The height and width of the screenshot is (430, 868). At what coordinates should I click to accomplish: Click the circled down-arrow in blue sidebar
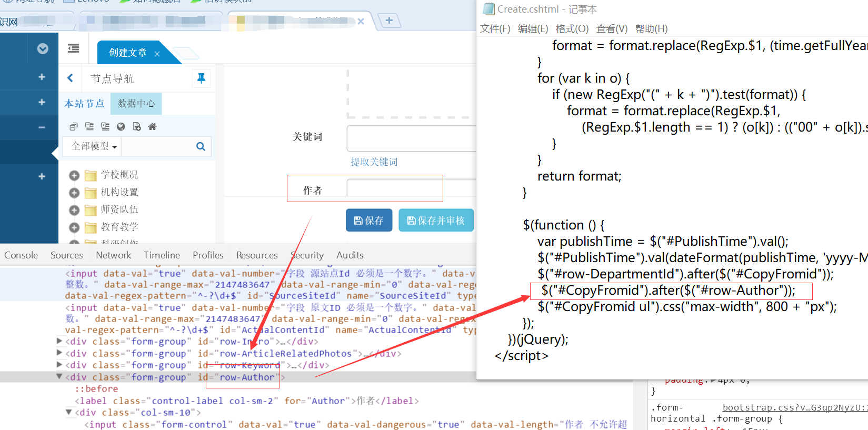(43, 48)
